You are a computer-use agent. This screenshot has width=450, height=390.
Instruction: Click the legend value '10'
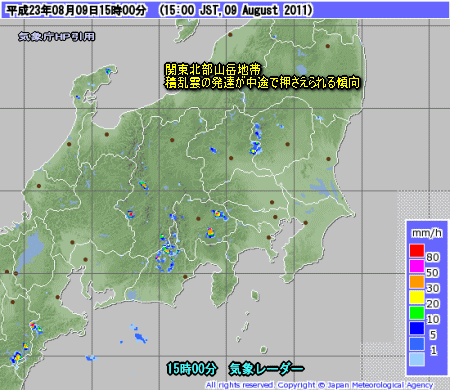click(433, 319)
